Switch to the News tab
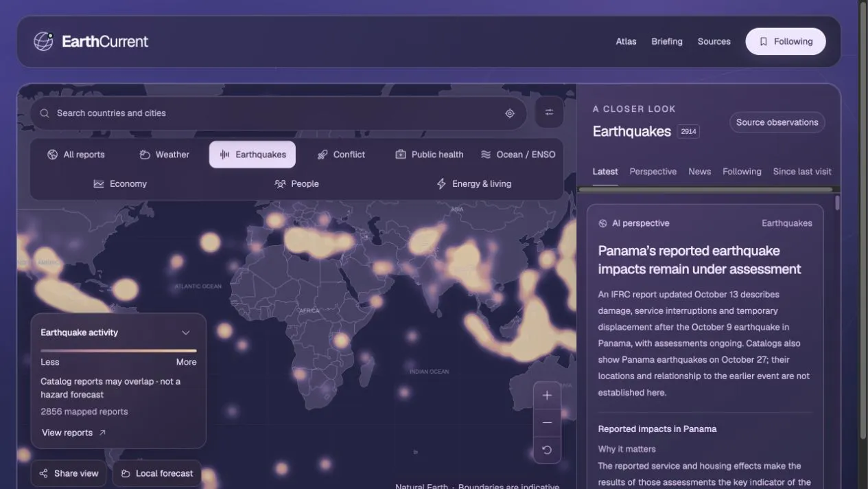Image resolution: width=868 pixels, height=489 pixels. point(700,172)
